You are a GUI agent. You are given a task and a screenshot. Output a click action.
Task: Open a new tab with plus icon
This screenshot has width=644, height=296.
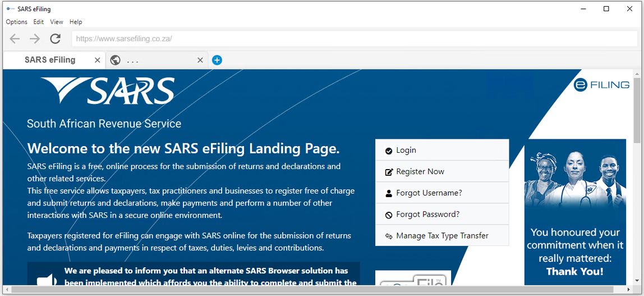[x=217, y=61]
